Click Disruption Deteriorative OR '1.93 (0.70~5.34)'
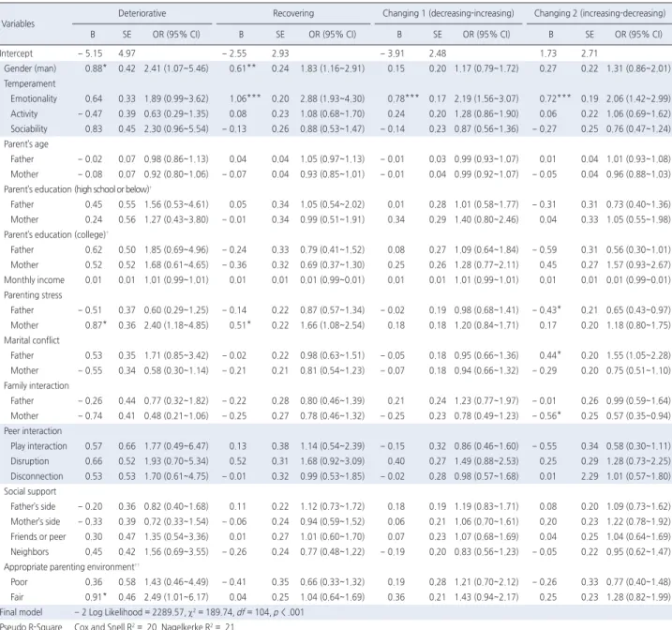 coord(176,461)
